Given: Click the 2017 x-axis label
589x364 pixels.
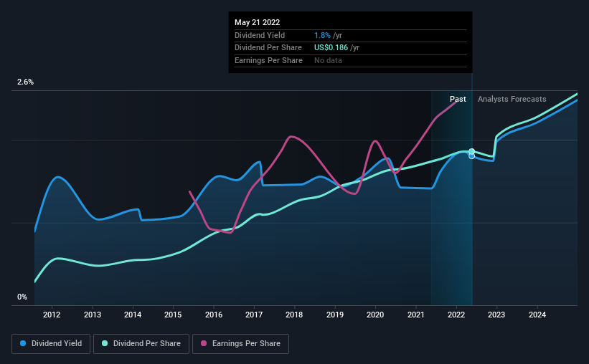Looking at the screenshot, I should pyautogui.click(x=254, y=315).
